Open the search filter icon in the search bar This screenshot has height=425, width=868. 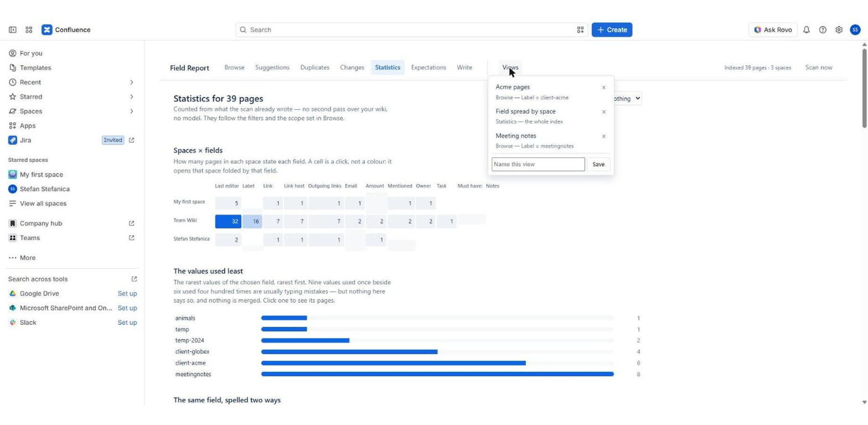(580, 30)
